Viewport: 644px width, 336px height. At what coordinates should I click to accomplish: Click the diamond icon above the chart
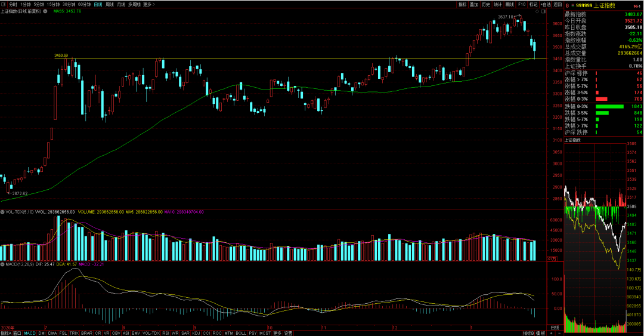537,11
